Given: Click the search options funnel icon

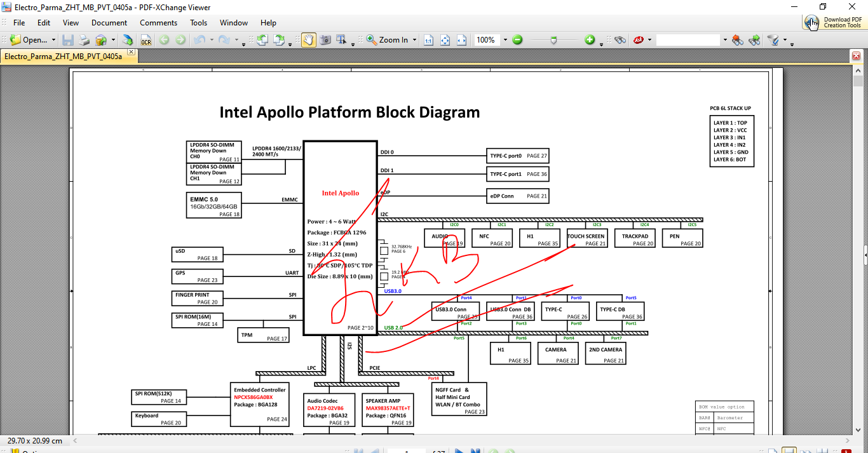Looking at the screenshot, I should [x=773, y=39].
